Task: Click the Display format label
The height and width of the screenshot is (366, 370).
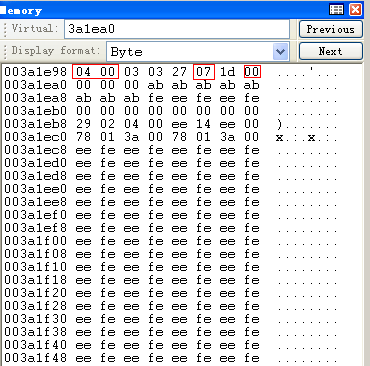Action: coord(56,51)
